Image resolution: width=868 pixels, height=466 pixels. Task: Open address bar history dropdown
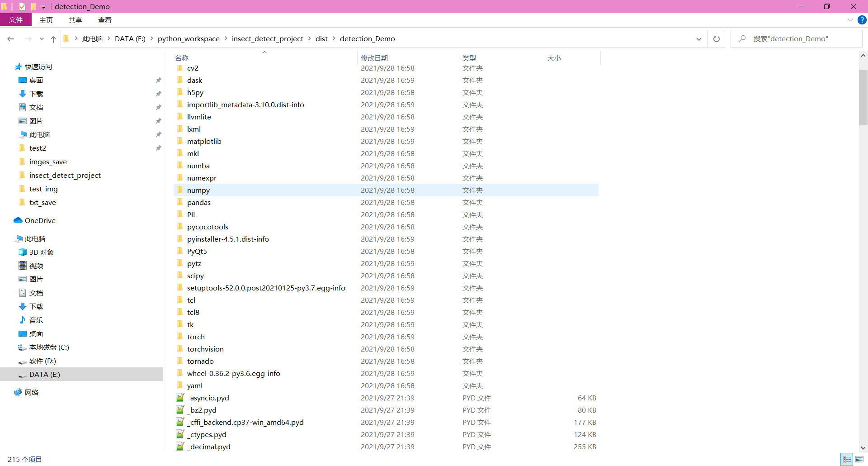pyautogui.click(x=699, y=39)
